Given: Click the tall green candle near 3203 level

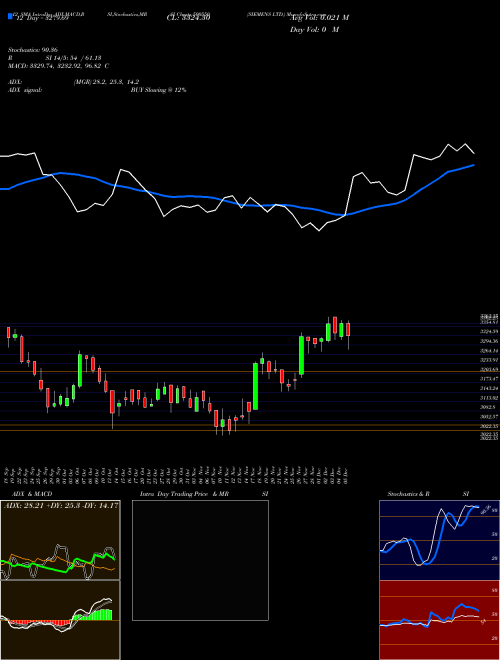Looking at the screenshot, I should pos(255,386).
